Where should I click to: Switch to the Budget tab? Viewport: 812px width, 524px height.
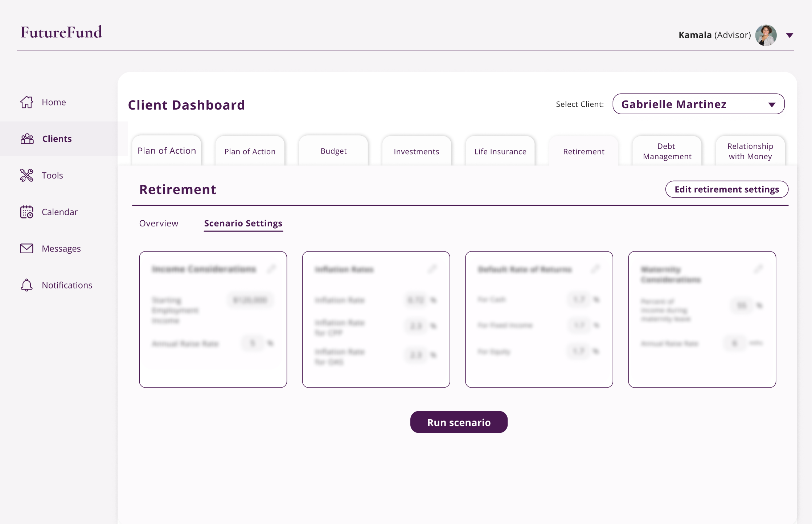click(333, 151)
